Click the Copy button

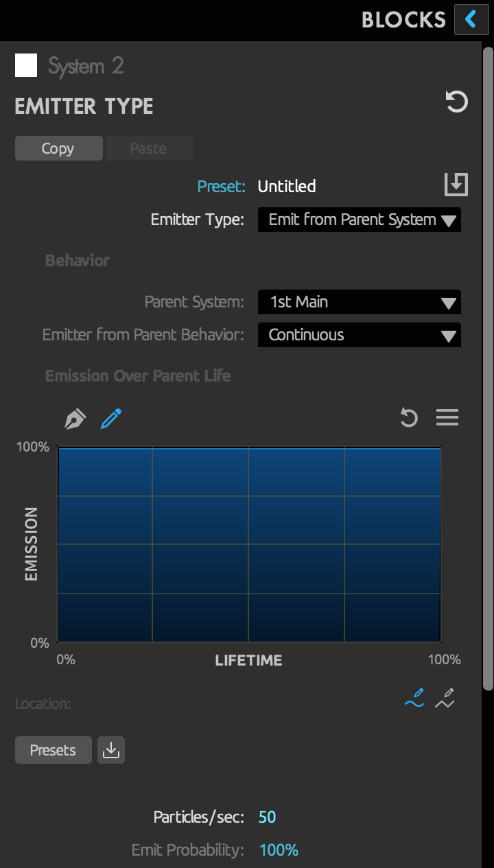[58, 148]
